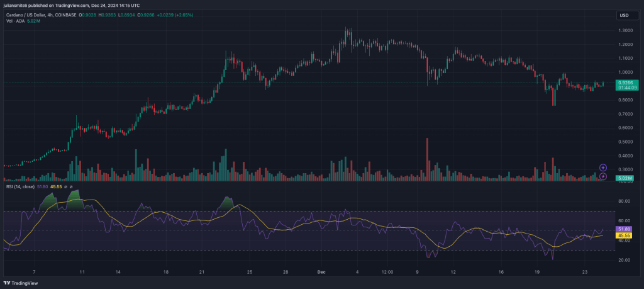Click the '16' date label on time axis
The width and height of the screenshot is (644, 289).
coord(501,272)
